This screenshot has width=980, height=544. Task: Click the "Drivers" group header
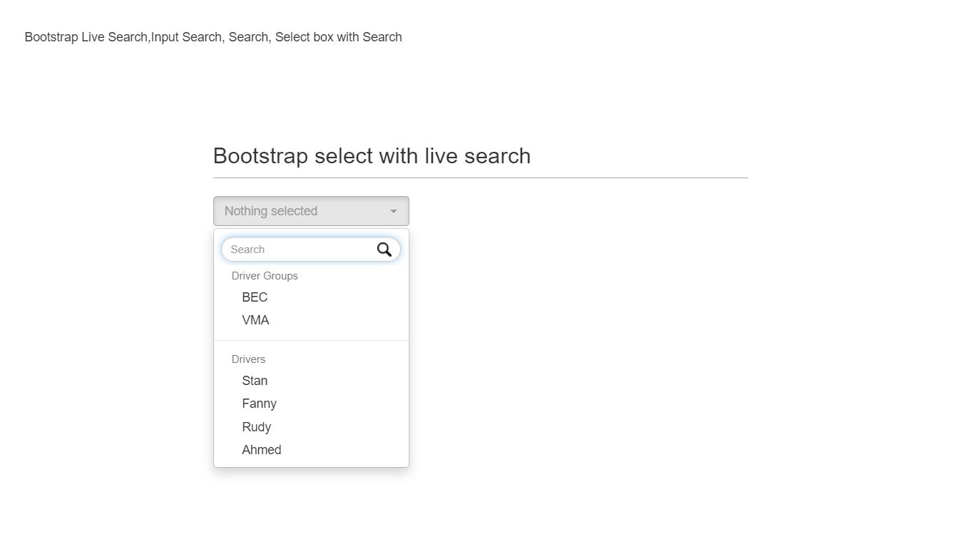click(x=248, y=359)
